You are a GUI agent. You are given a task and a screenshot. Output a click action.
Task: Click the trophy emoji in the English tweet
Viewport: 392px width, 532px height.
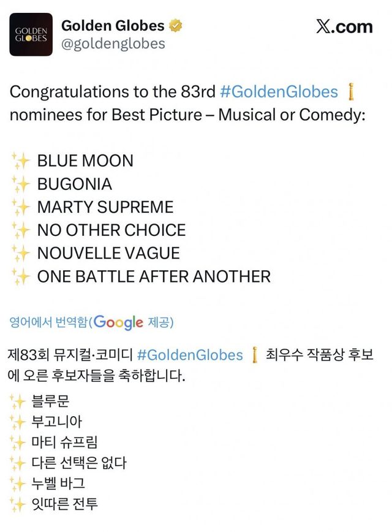[351, 93]
